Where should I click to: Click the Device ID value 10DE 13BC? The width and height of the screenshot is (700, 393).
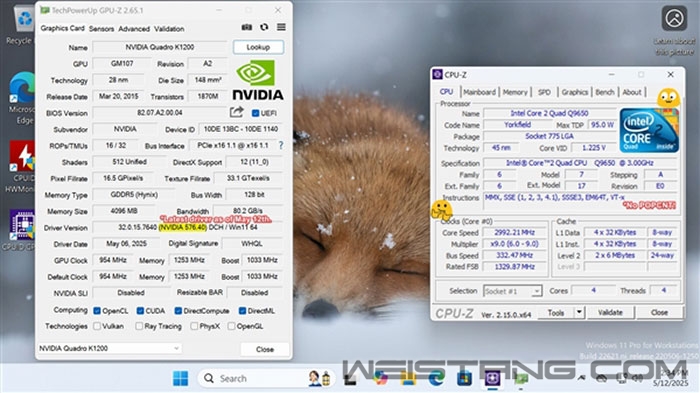(x=241, y=129)
